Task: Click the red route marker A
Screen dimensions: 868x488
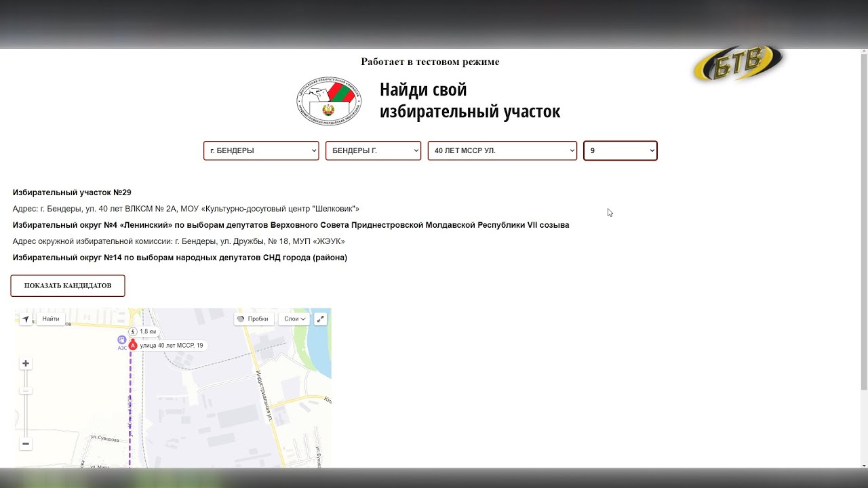Action: 134,345
